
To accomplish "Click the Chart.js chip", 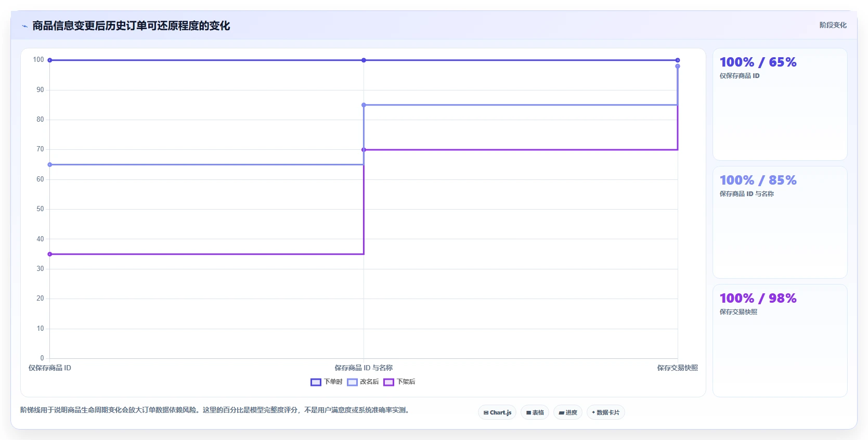I will 497,412.
